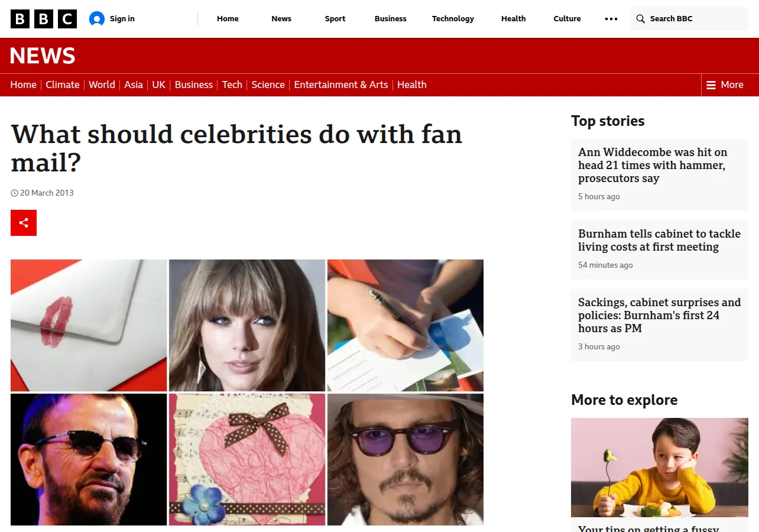The width and height of the screenshot is (759, 532).
Task: Click into the Search BBC field
Action: (689, 19)
